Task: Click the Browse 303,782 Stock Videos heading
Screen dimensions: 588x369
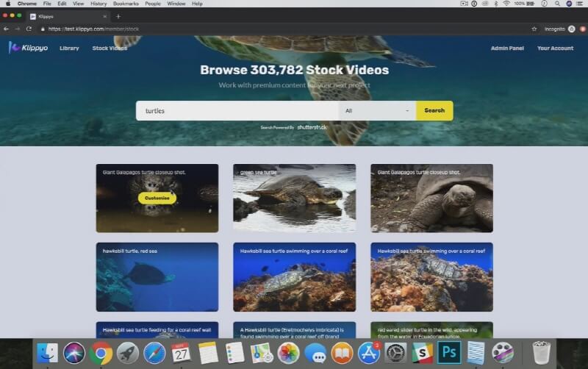Action: (x=295, y=70)
